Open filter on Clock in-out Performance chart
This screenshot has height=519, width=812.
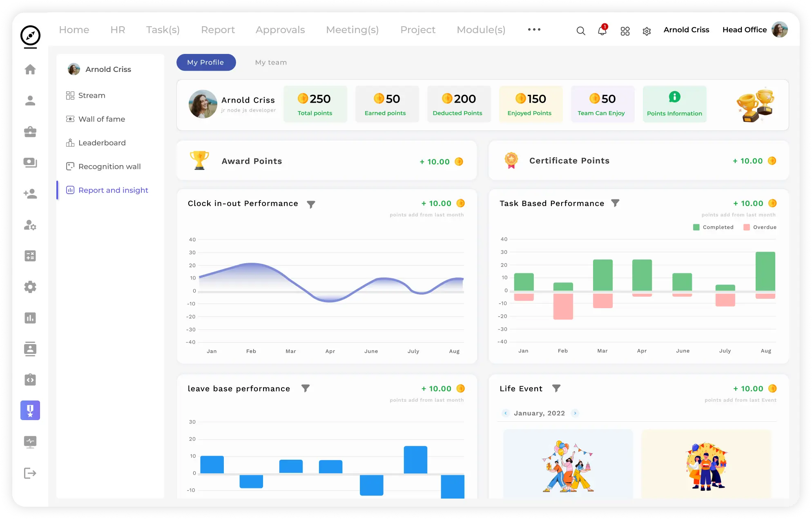[x=311, y=204]
